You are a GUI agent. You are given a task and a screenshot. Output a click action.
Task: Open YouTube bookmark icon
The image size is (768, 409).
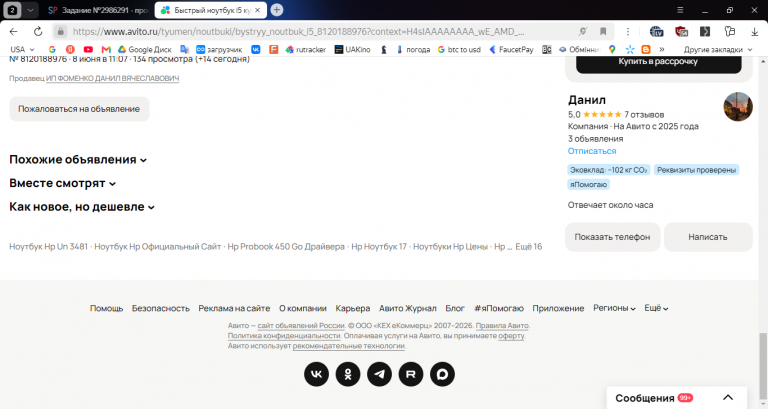click(x=88, y=49)
